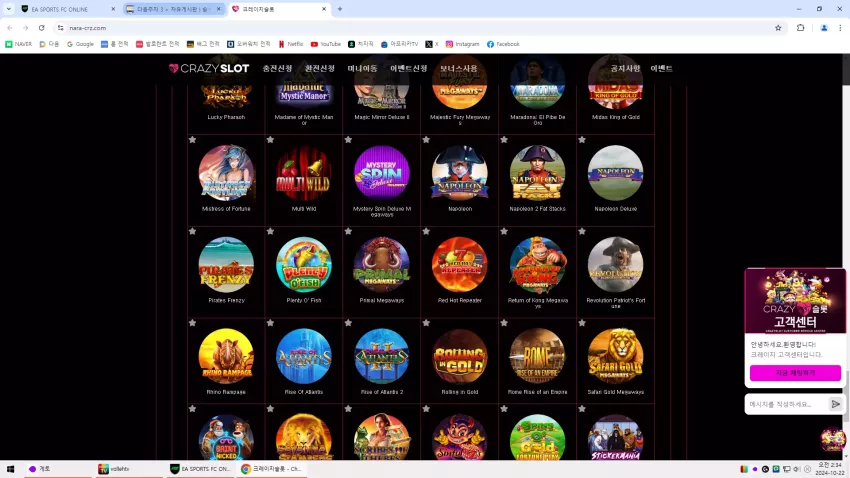Open the Red Hot Repeater game icon

(x=459, y=264)
